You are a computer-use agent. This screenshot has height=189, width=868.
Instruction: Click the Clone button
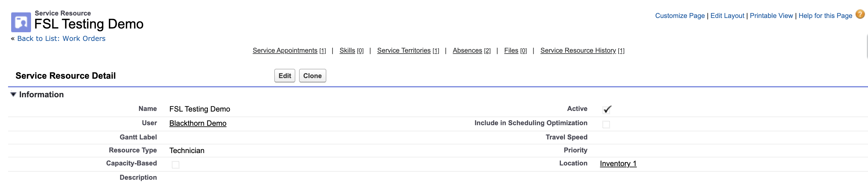pyautogui.click(x=312, y=76)
